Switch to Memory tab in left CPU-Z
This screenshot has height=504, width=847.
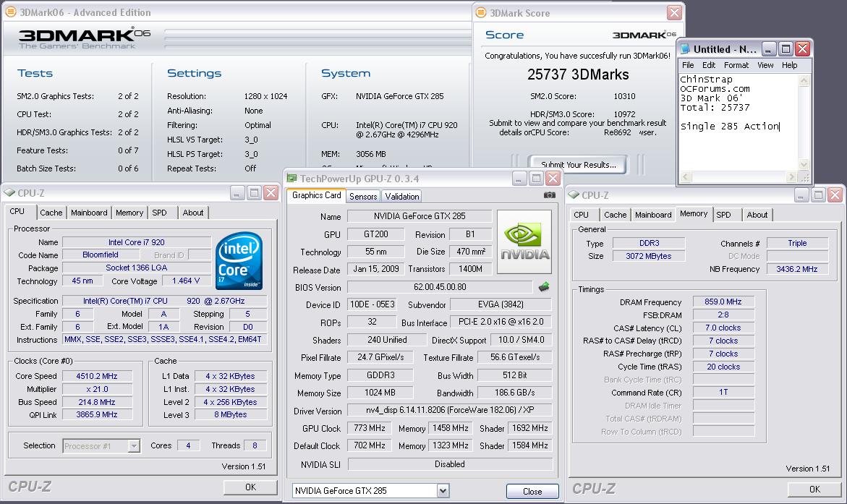point(129,213)
